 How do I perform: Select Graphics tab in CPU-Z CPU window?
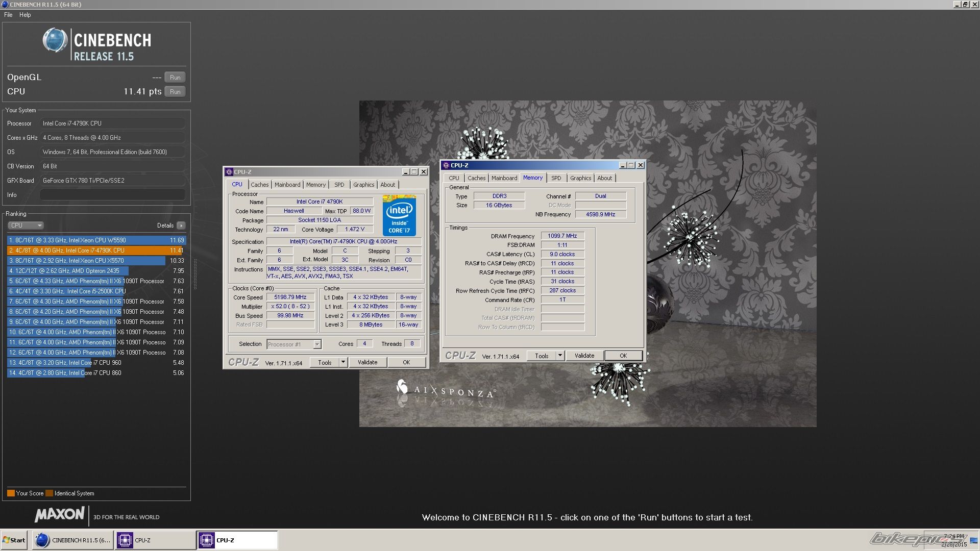[364, 185]
